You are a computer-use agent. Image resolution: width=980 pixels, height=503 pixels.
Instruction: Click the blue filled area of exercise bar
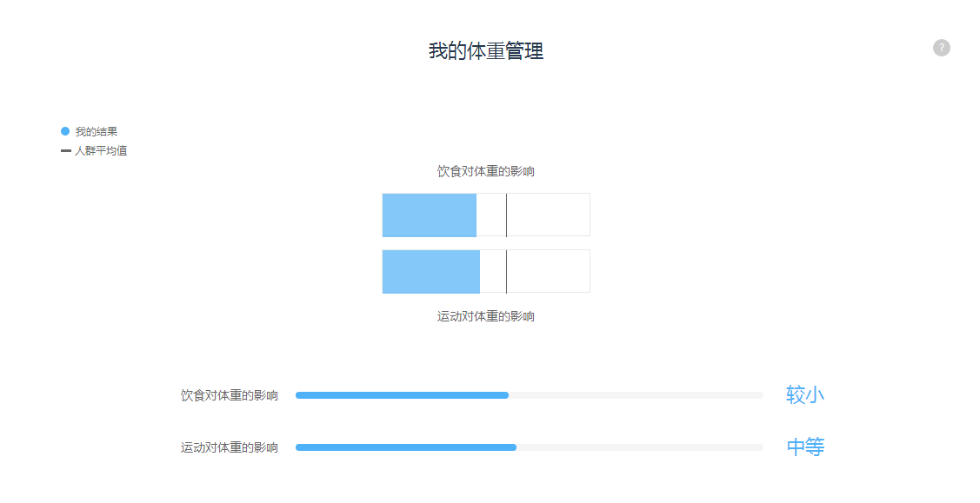(431, 271)
